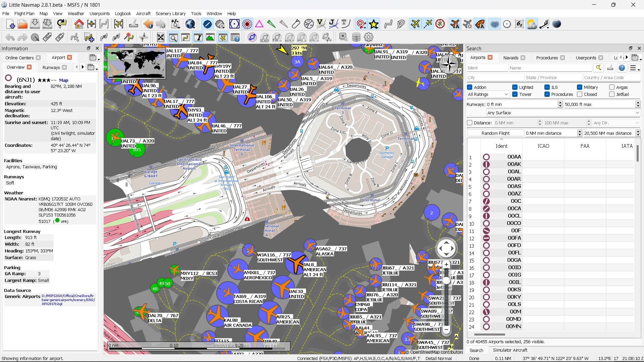644x362 pixels.
Task: Open the Userpoints menu
Action: pyautogui.click(x=99, y=13)
